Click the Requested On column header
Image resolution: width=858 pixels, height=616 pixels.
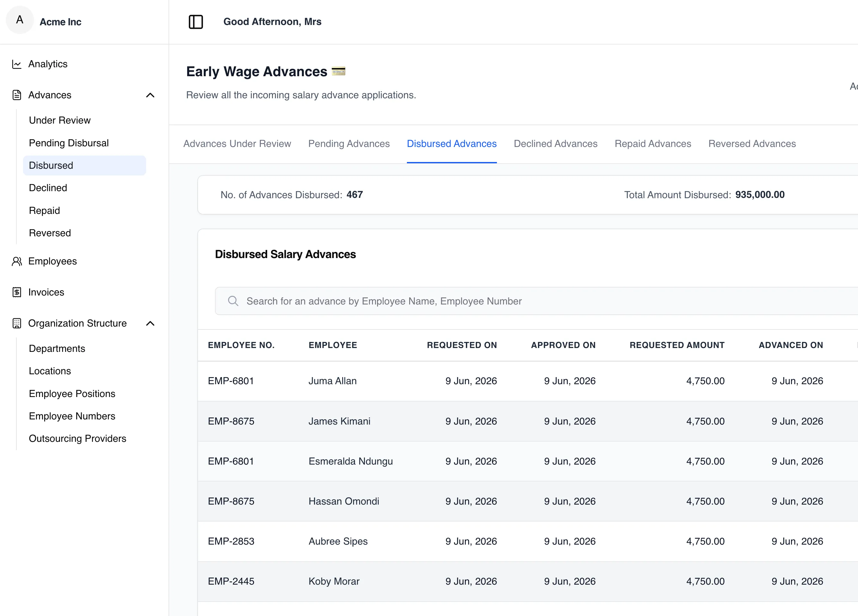pos(462,345)
